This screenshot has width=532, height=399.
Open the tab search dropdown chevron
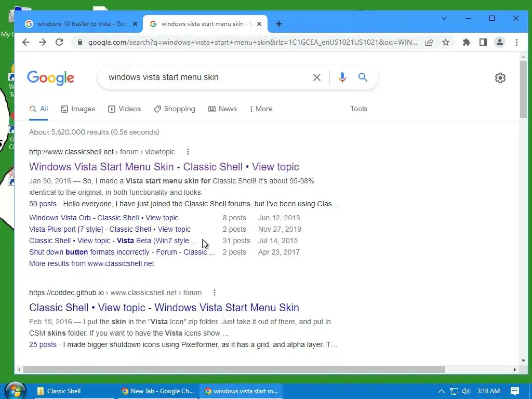444,18
